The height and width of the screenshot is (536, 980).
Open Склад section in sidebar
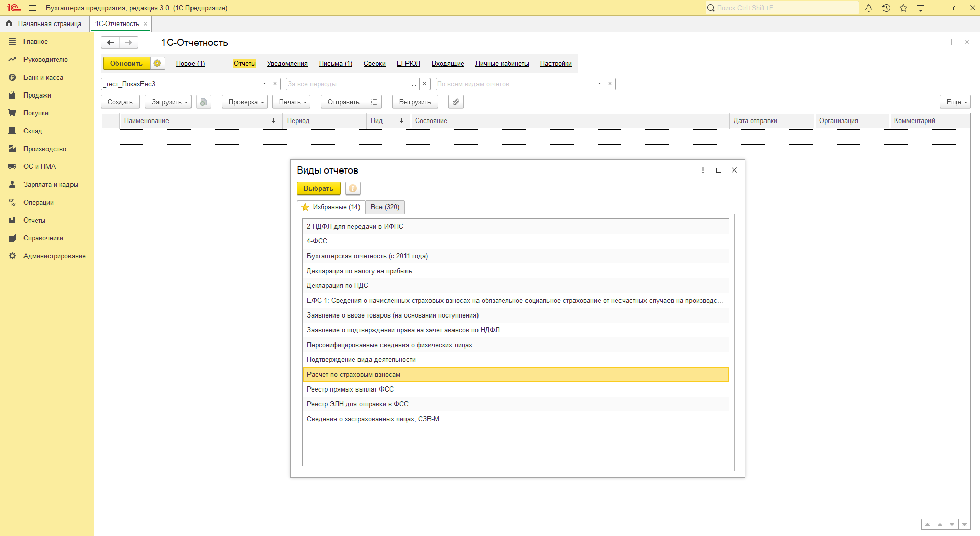[x=33, y=131]
